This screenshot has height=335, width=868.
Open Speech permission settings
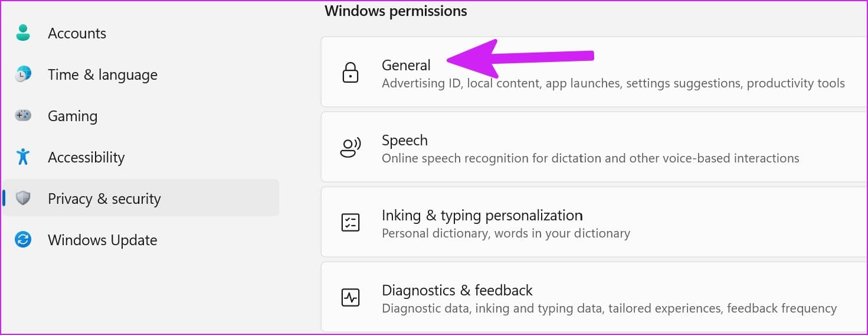click(x=594, y=147)
